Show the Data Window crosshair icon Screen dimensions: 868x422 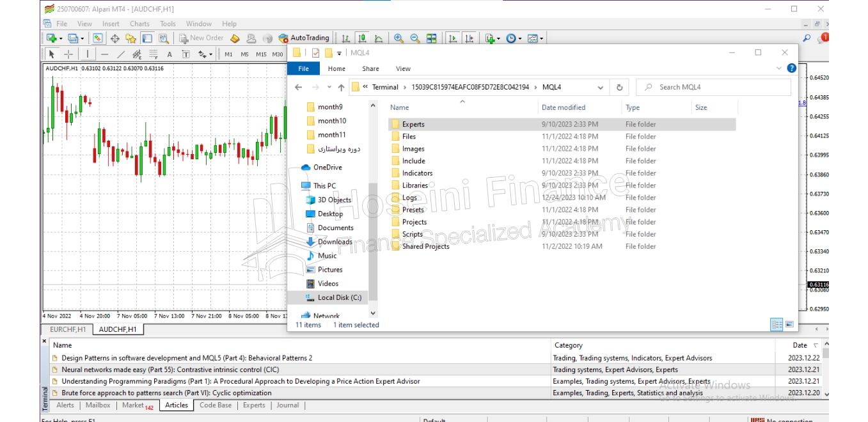[x=115, y=38]
